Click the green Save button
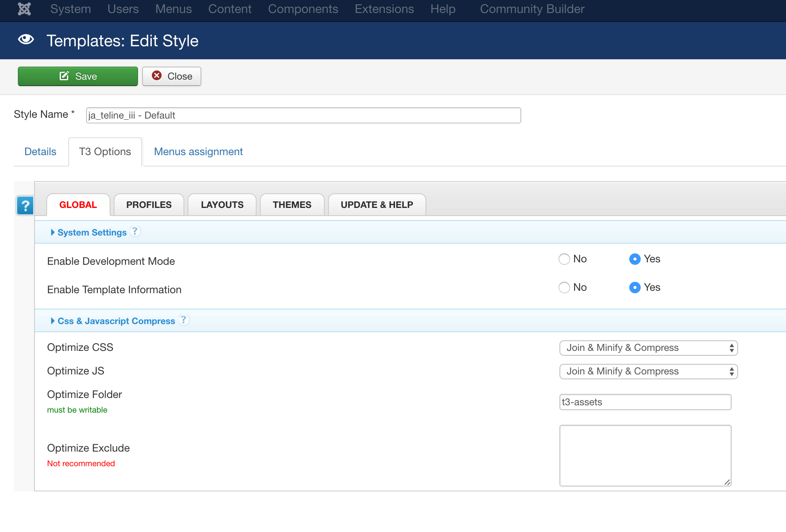Image resolution: width=786 pixels, height=532 pixels. 78,76
